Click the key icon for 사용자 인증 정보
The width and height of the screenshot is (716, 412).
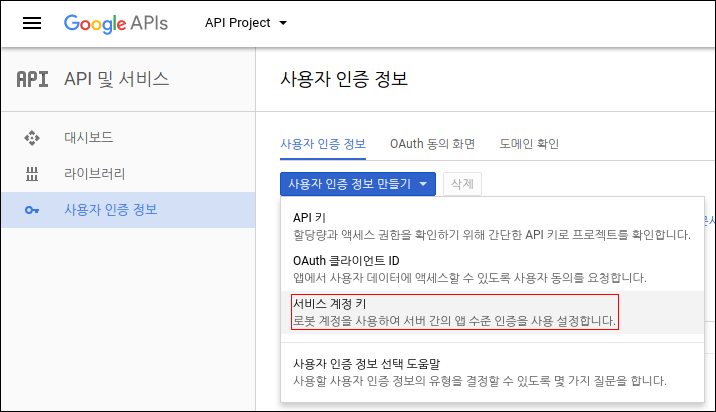point(32,210)
